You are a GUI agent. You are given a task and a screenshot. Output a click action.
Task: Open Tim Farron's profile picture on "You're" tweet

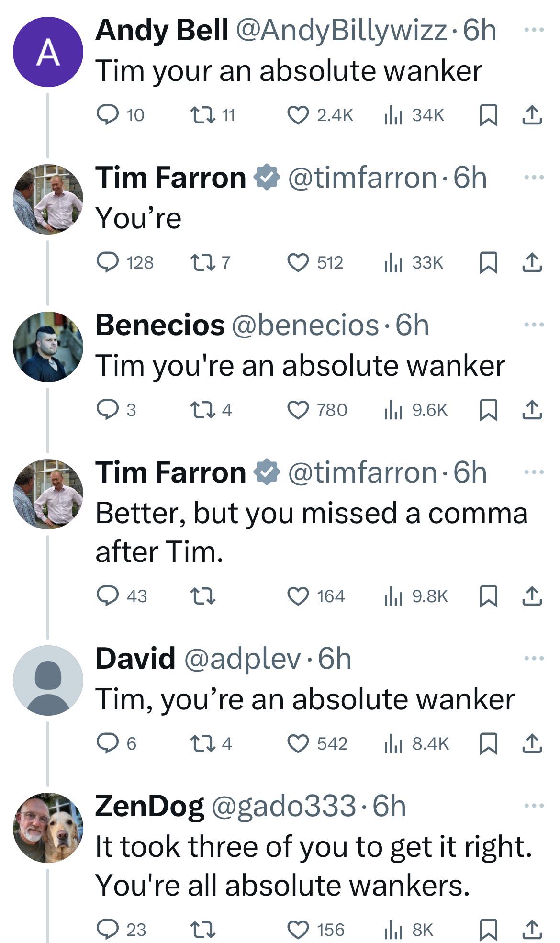[48, 199]
